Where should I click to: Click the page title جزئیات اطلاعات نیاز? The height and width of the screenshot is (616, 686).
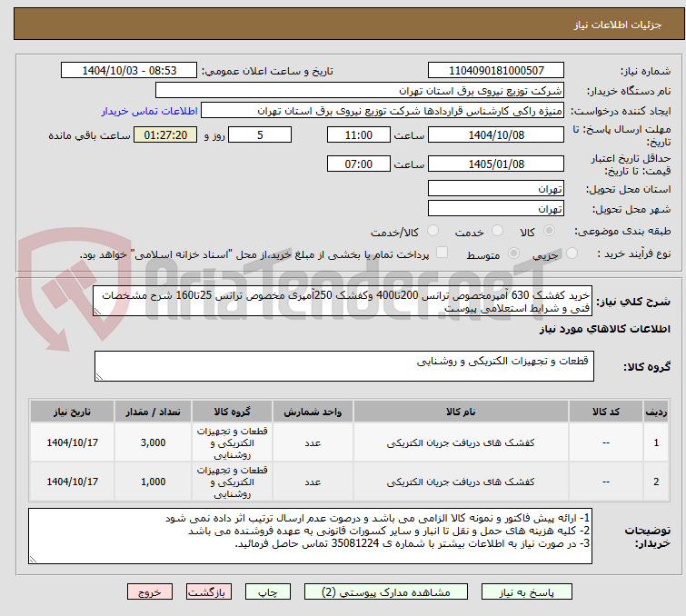pyautogui.click(x=618, y=25)
